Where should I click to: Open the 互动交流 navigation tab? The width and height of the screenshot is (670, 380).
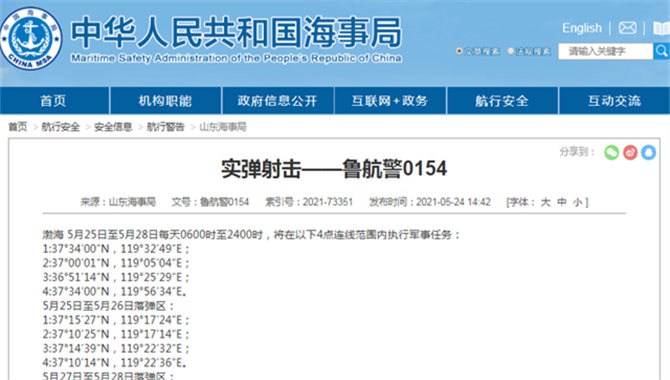614,101
